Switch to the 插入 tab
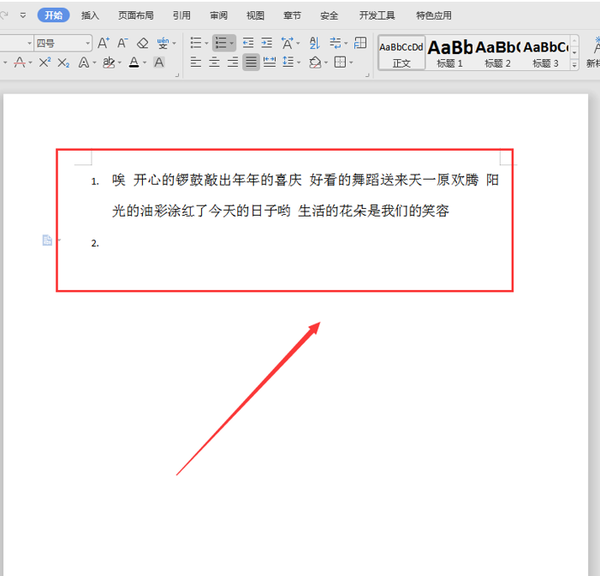 point(90,16)
